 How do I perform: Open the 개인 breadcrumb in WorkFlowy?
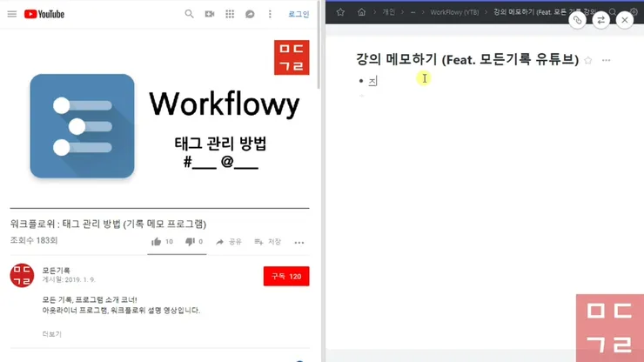coord(388,12)
